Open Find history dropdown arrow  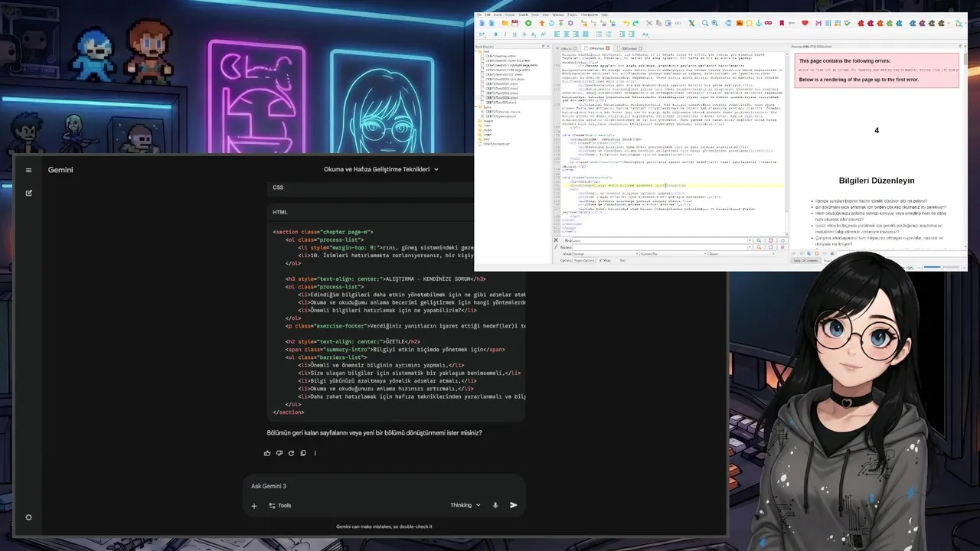pos(750,240)
